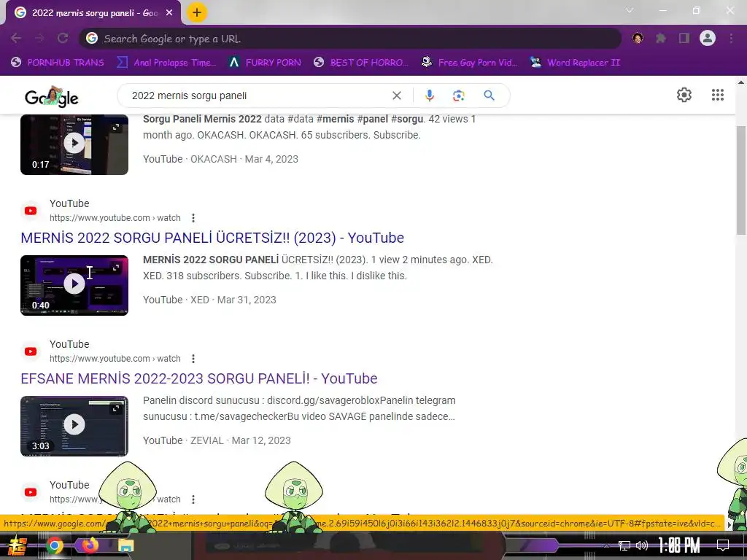Viewport: 747px width, 560px height.
Task: Open the Windows notification center
Action: [x=723, y=545]
